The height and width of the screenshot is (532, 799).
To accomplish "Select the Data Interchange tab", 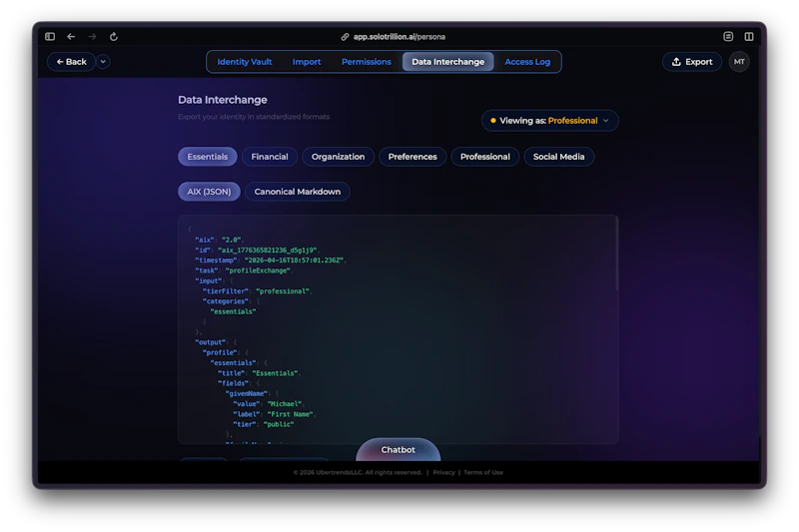I will pyautogui.click(x=447, y=62).
